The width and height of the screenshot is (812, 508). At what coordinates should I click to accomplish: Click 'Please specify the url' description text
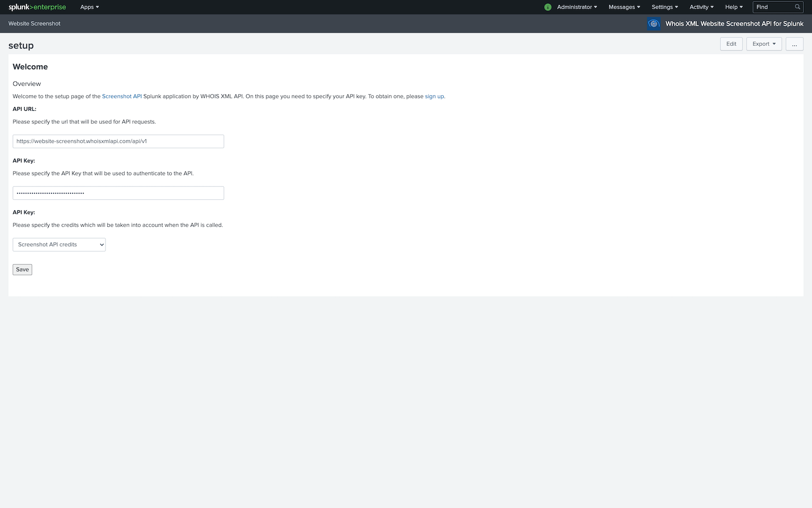point(84,122)
